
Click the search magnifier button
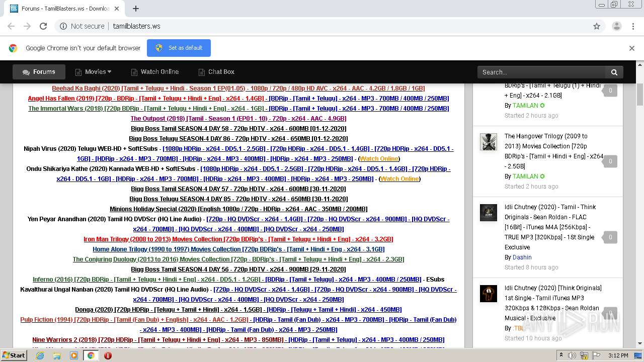[614, 72]
